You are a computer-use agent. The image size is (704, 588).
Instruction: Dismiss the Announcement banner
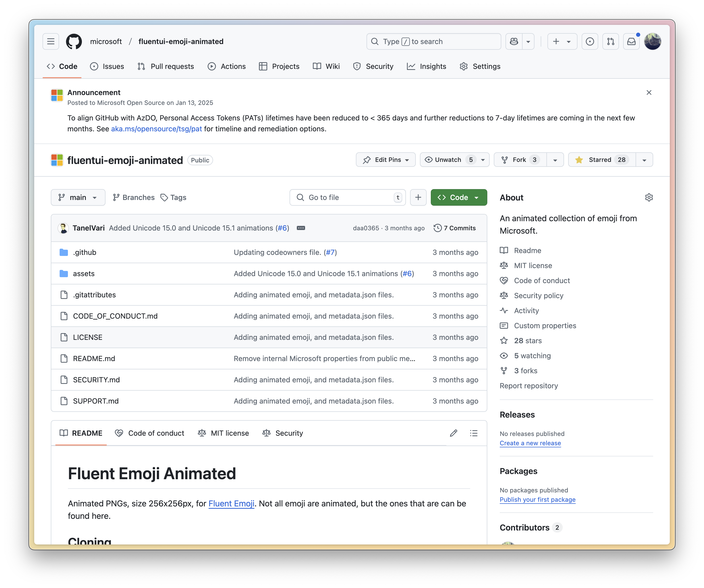649,92
